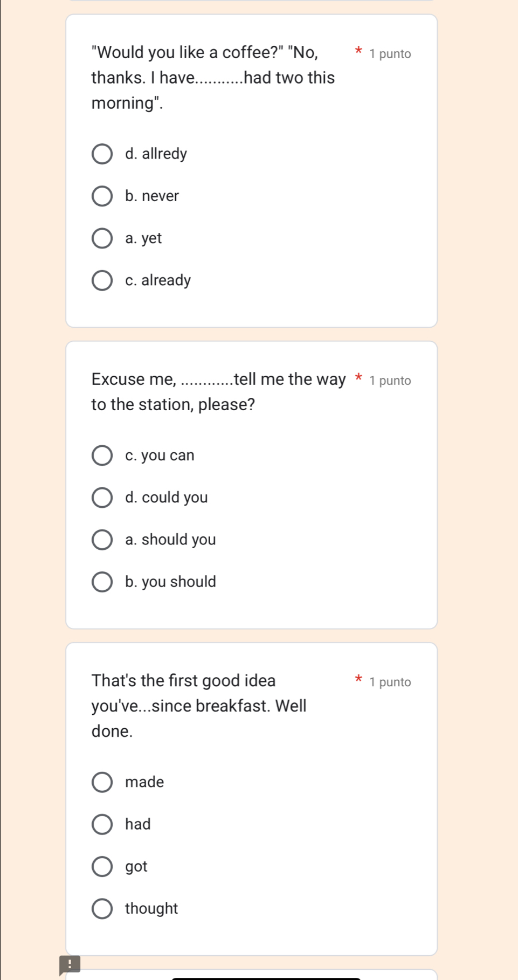Click the '1 punto' label on coffee question
Viewport: 518px width, 980px height.
[390, 54]
